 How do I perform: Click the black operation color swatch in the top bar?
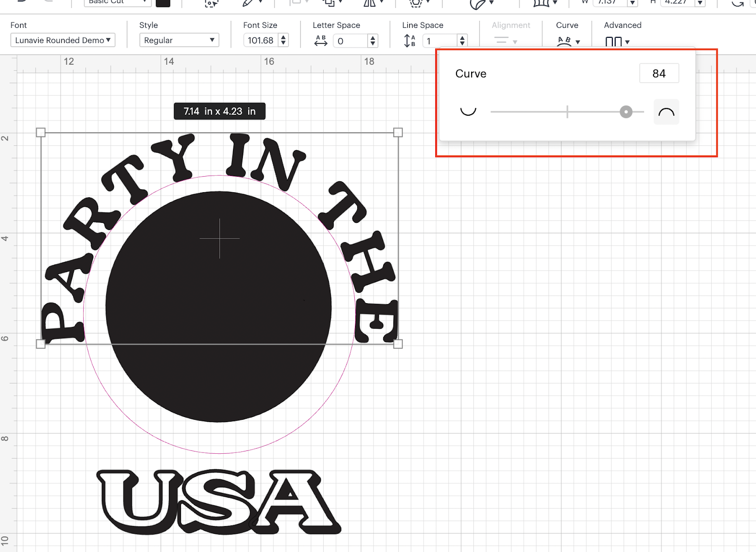pos(163,2)
